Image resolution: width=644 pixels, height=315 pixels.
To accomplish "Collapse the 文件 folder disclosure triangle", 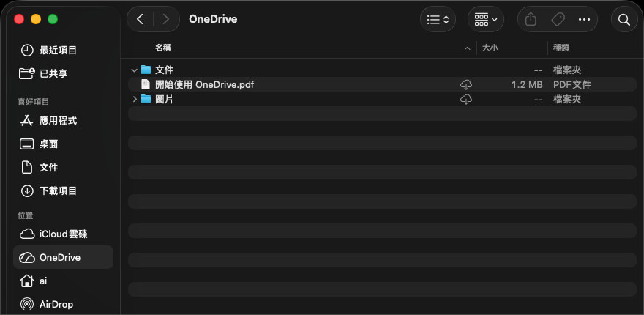I will tap(134, 70).
